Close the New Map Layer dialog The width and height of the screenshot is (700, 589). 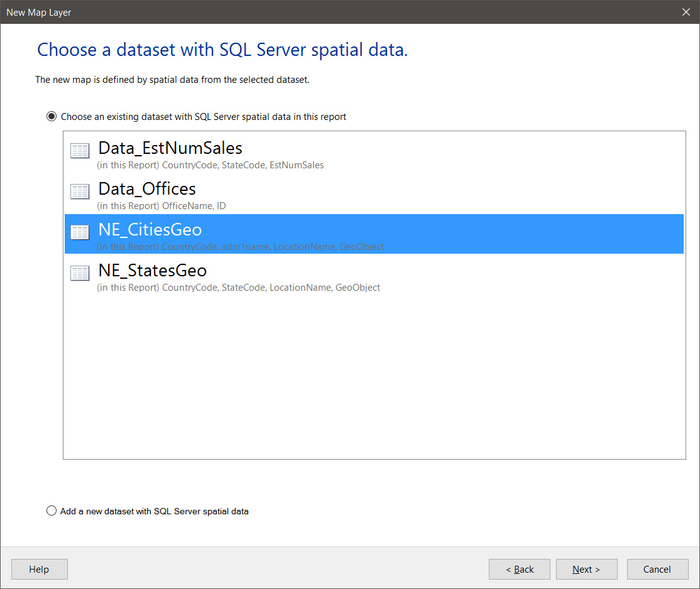click(686, 12)
